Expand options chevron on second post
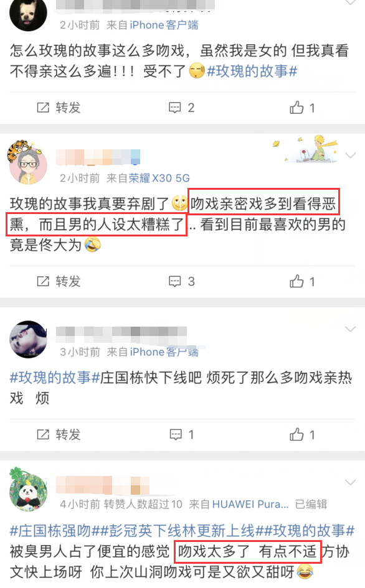 pos(350,156)
